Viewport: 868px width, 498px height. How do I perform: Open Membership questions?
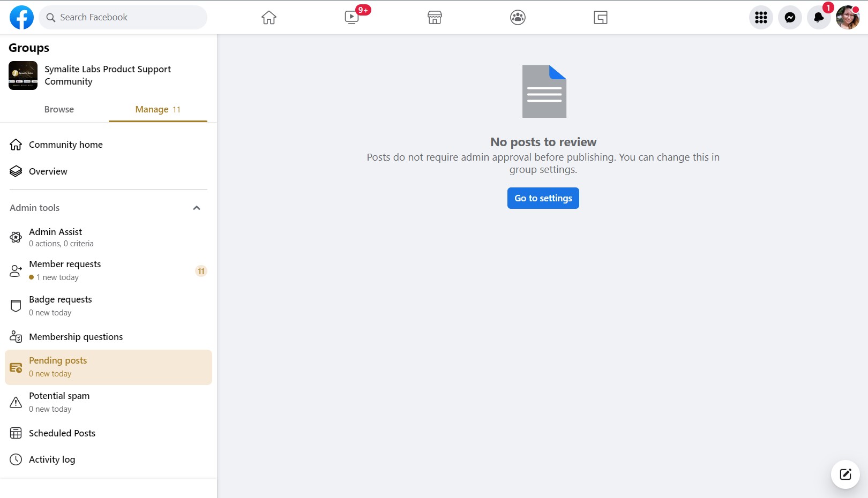pyautogui.click(x=76, y=337)
